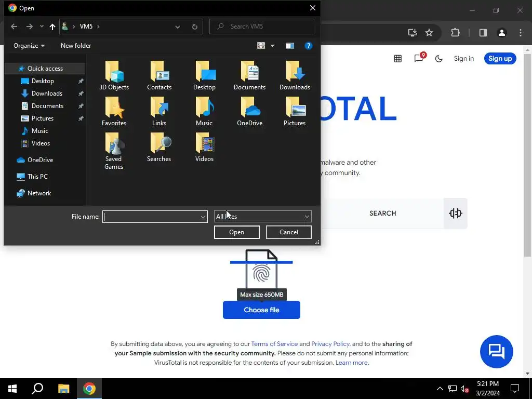Viewport: 532px width, 399px height.
Task: Select OneDrive in navigation sidebar
Action: (40, 160)
